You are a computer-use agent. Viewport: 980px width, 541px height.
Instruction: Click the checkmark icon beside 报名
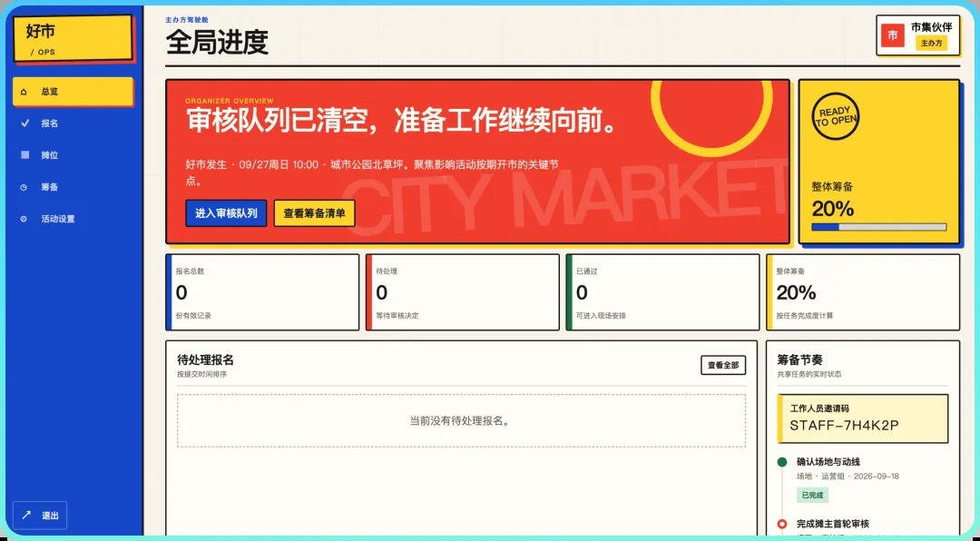(24, 123)
